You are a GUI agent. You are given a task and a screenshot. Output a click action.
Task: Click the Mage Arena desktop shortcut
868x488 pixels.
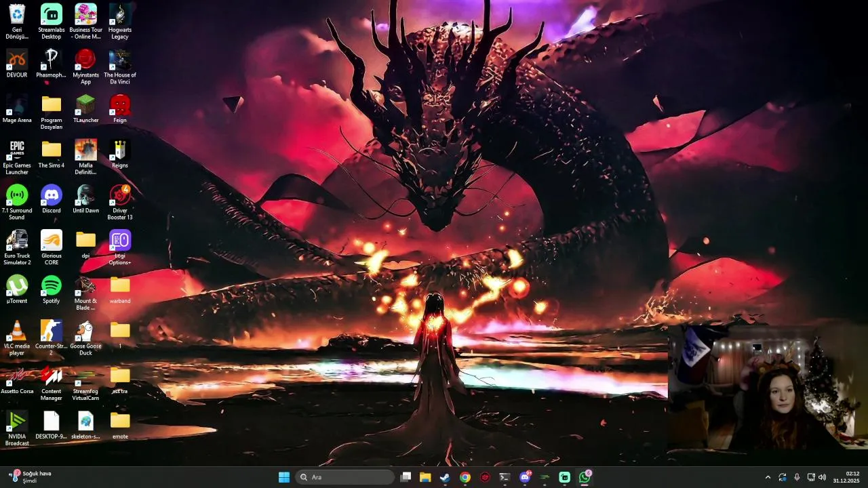tap(17, 109)
